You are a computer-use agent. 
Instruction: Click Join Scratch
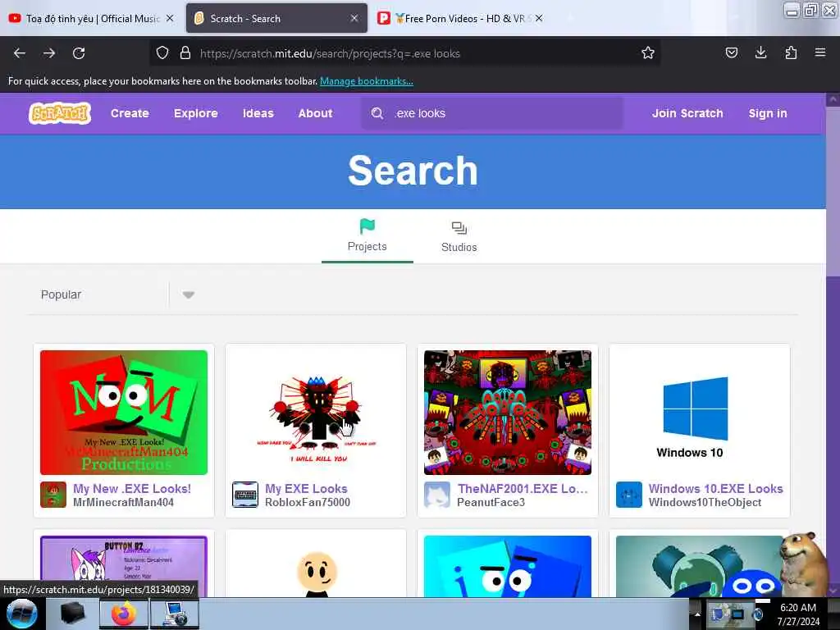pos(687,113)
